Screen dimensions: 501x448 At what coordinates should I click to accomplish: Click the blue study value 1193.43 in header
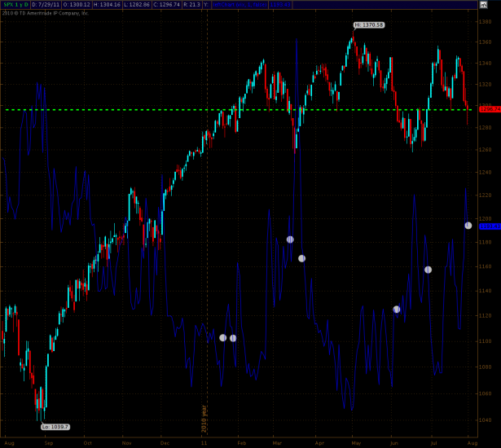click(280, 4)
